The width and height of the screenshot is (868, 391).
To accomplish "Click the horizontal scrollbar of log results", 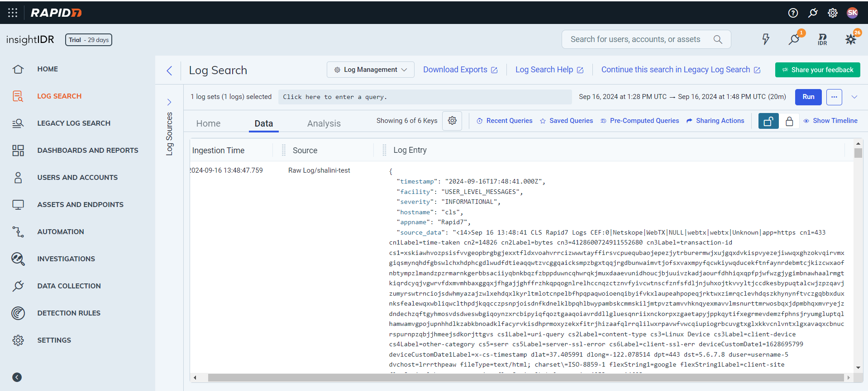I will (526, 377).
